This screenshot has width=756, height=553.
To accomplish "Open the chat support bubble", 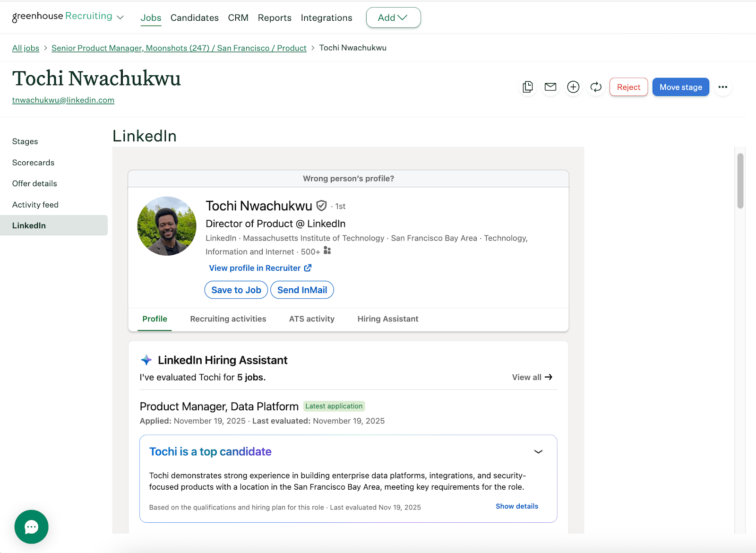I will [x=31, y=527].
